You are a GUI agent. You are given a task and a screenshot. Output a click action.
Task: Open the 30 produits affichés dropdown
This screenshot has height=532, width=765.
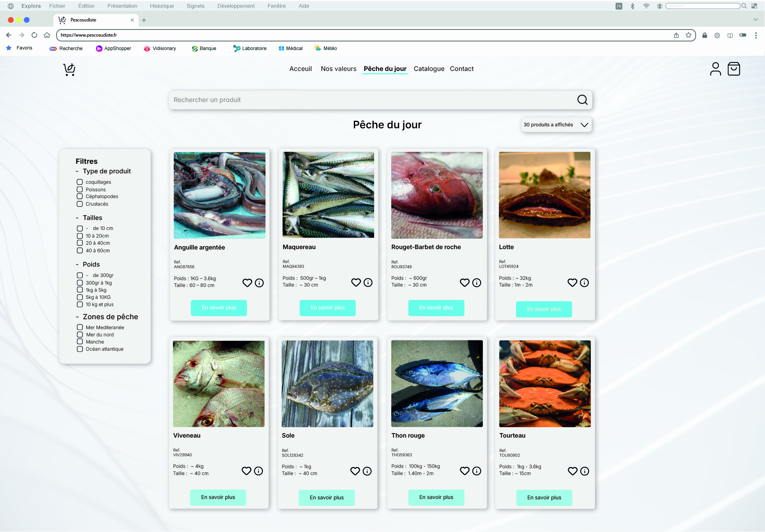click(x=556, y=125)
